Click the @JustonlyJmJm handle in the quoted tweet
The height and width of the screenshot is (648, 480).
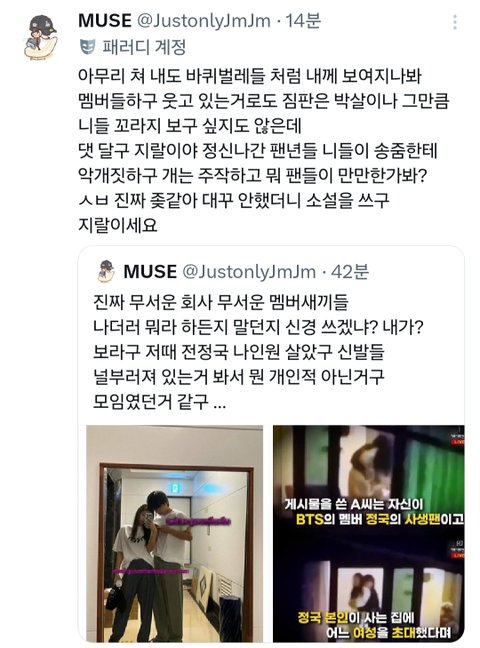tap(249, 272)
